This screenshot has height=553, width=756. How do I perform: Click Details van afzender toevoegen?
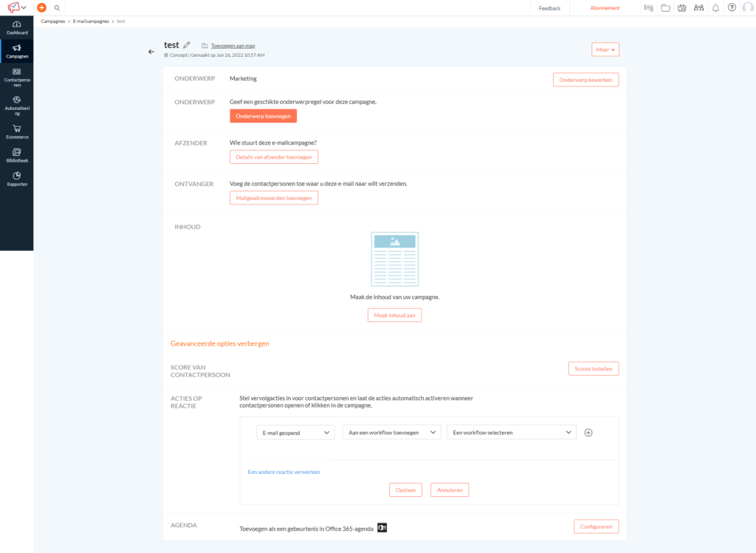click(274, 157)
